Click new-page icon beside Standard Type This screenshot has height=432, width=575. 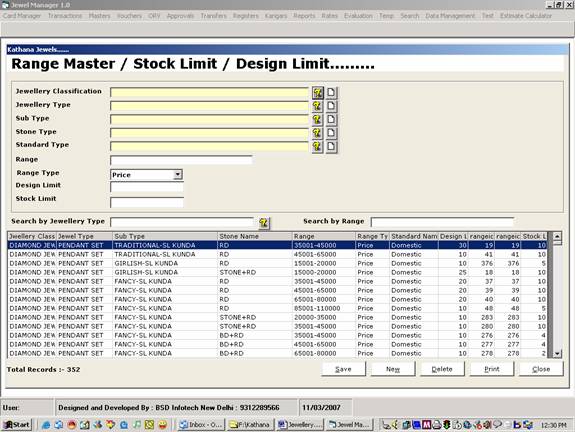pyautogui.click(x=331, y=146)
